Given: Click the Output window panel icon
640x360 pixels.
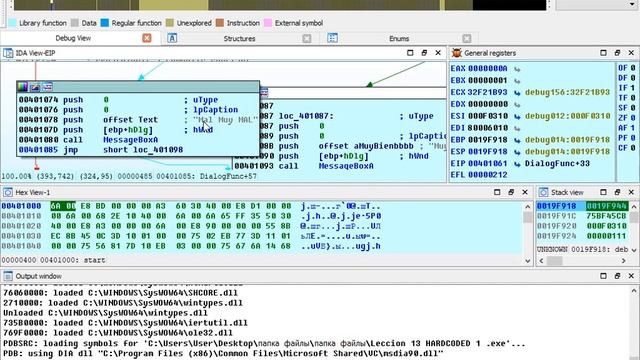Looking at the screenshot, I should (8, 276).
